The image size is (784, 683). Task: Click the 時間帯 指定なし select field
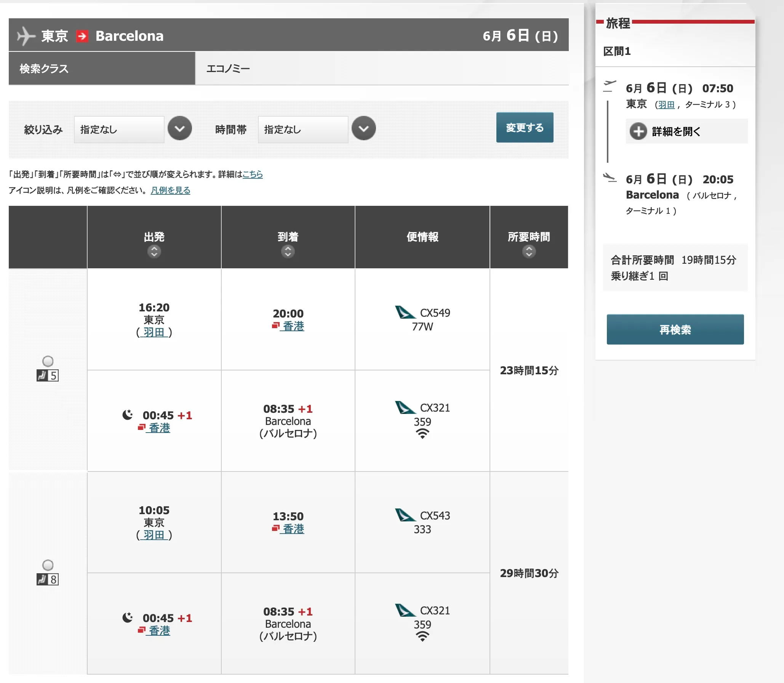303,130
